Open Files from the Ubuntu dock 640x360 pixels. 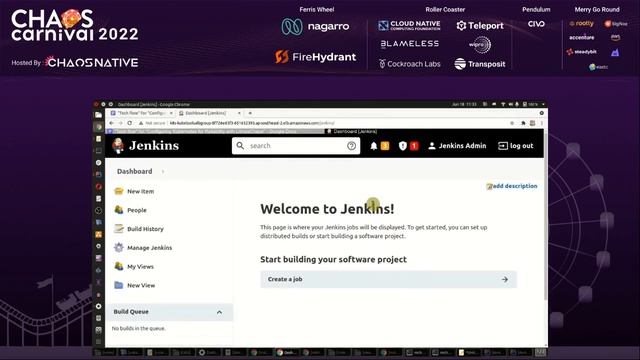[x=98, y=115]
